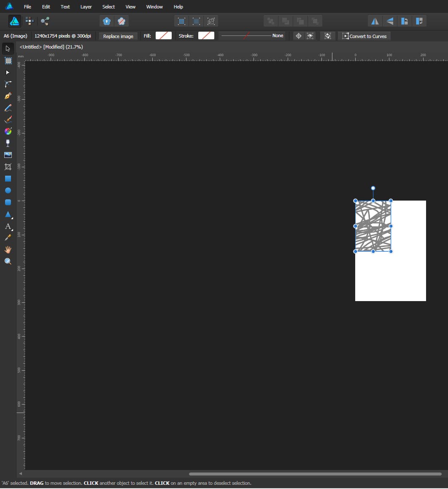Image resolution: width=448 pixels, height=489 pixels.
Task: Click the 'A6 (Image)' label
Action: (x=15, y=36)
